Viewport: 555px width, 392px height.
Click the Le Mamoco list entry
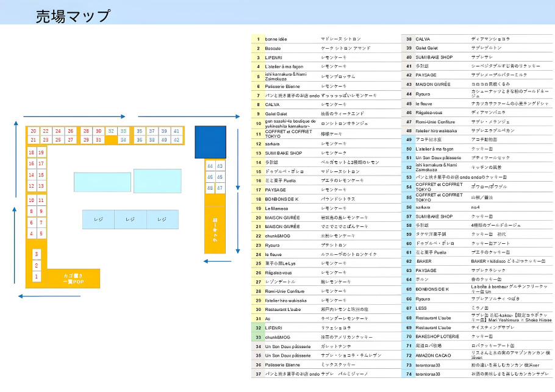click(x=276, y=208)
